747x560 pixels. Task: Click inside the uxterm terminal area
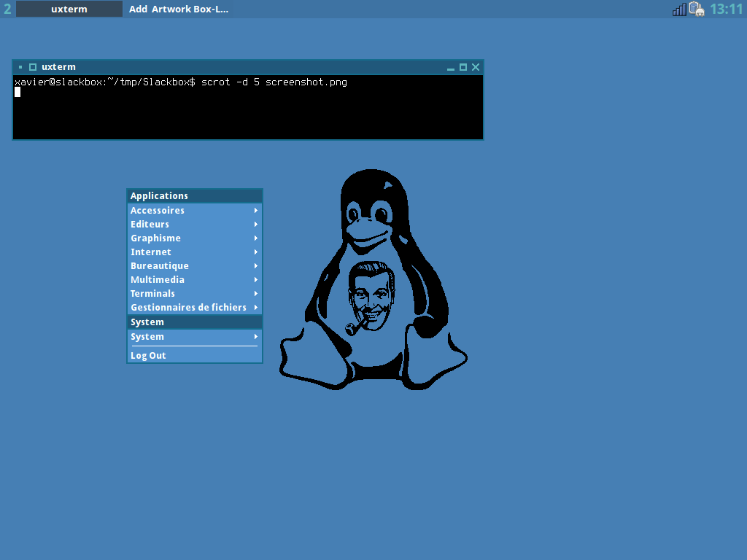248,107
